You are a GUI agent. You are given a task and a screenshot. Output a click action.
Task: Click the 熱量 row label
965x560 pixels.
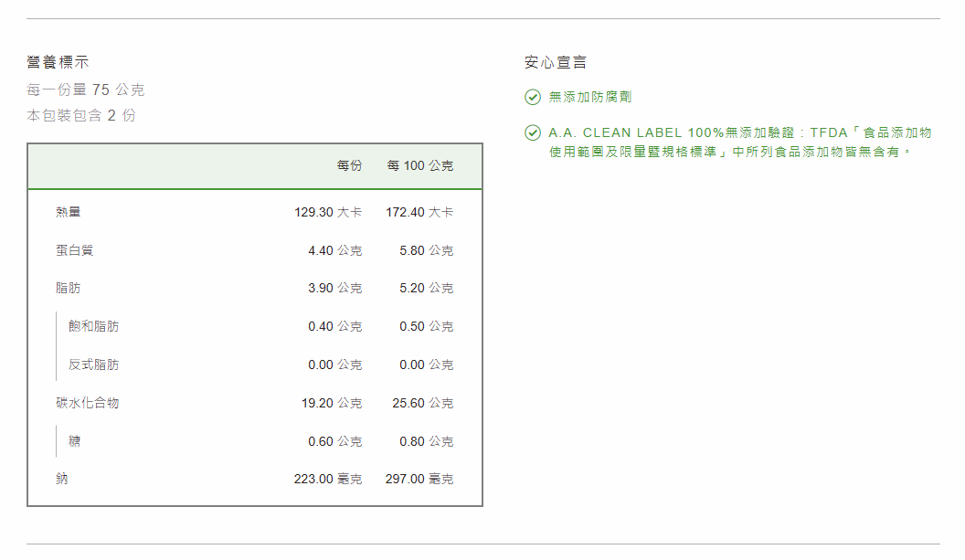tap(69, 212)
